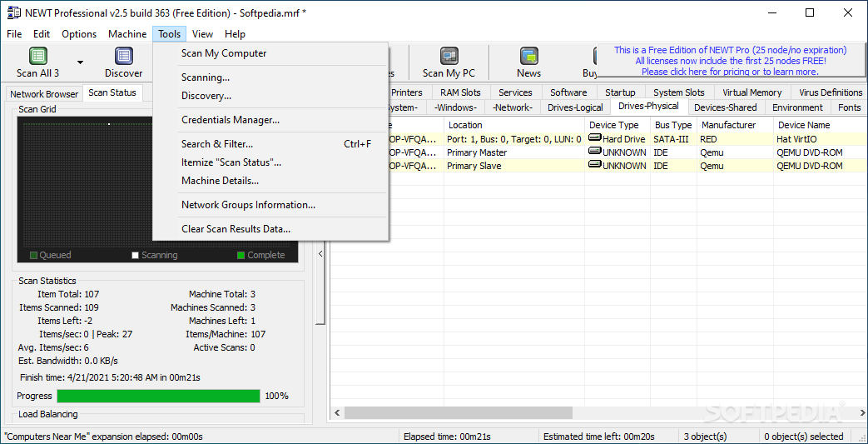Viewport: 868px width, 444px height.
Task: Sort by the Location column header
Action: pyautogui.click(x=514, y=125)
